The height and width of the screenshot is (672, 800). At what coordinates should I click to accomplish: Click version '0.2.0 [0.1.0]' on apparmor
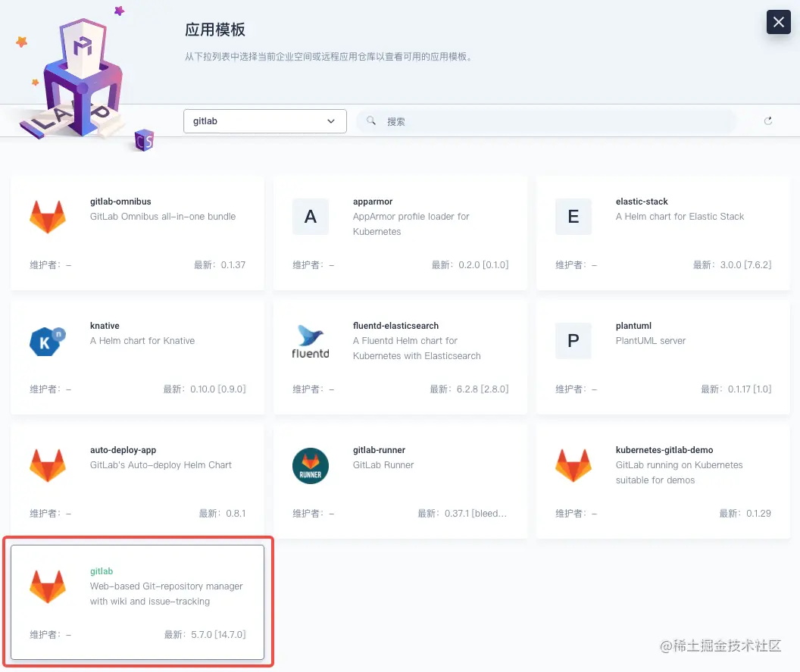(x=483, y=265)
